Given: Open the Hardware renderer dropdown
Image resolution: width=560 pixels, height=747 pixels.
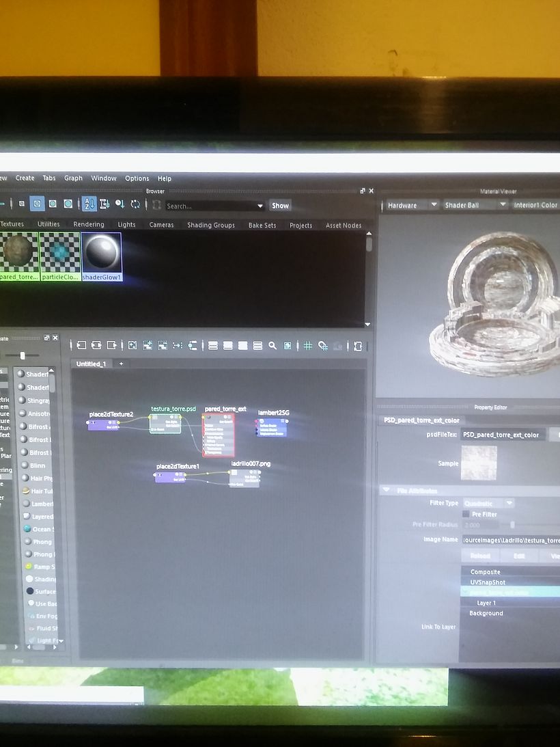Looking at the screenshot, I should point(412,205).
